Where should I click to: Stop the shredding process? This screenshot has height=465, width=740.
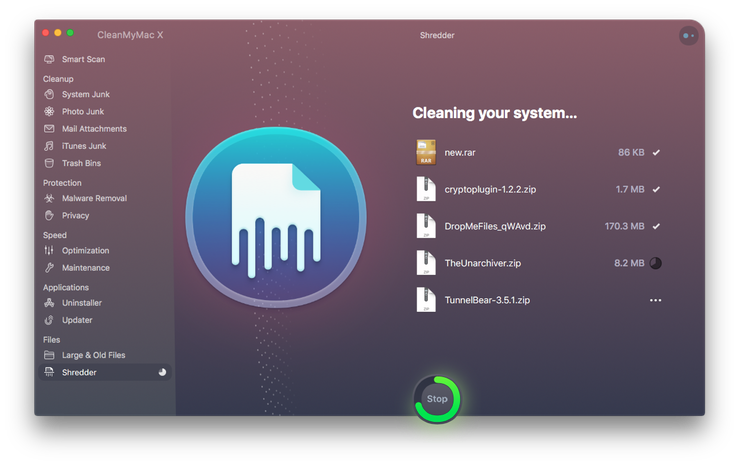coord(437,399)
